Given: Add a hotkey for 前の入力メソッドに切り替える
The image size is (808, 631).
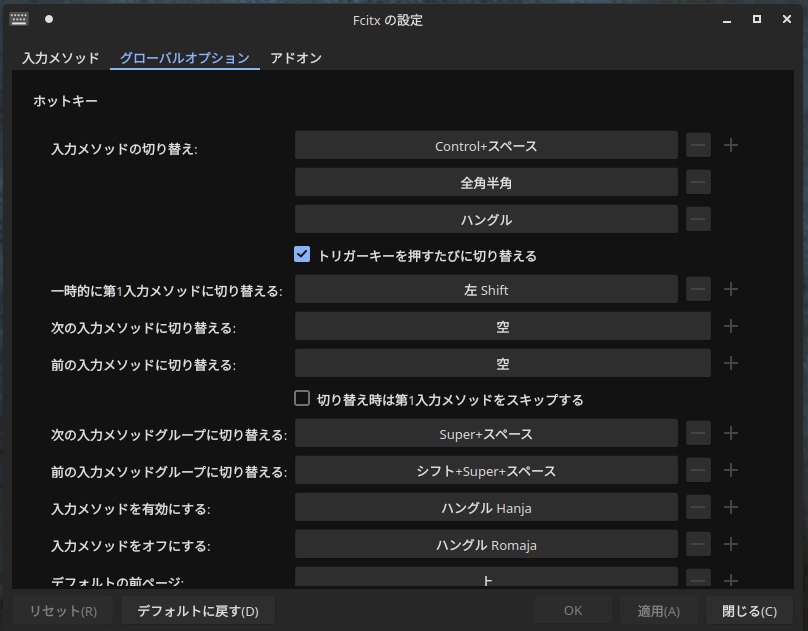Looking at the screenshot, I should (x=731, y=363).
